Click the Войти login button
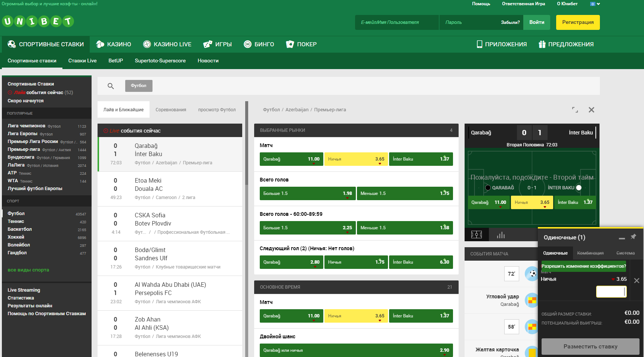This screenshot has width=644, height=357. click(x=537, y=22)
